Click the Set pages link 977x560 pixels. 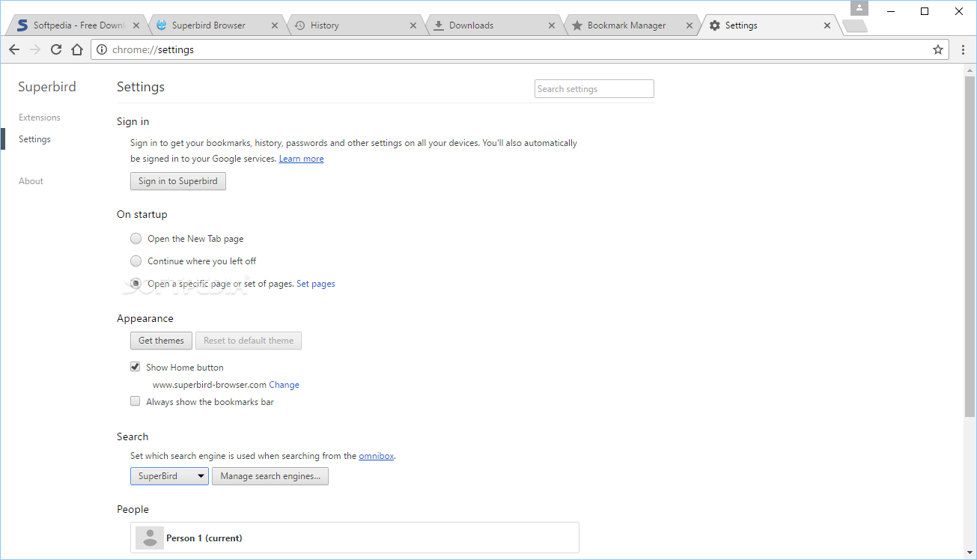pos(316,284)
